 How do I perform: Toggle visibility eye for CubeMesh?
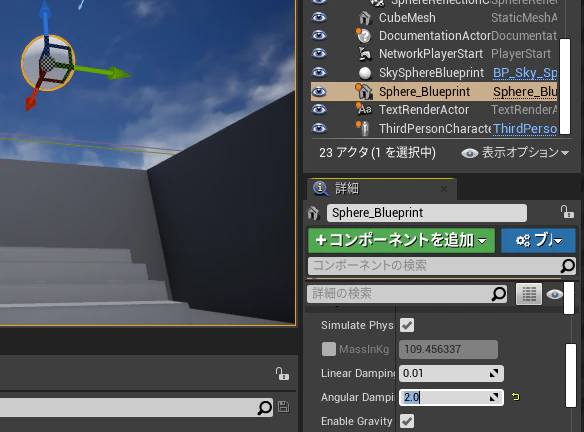click(319, 17)
